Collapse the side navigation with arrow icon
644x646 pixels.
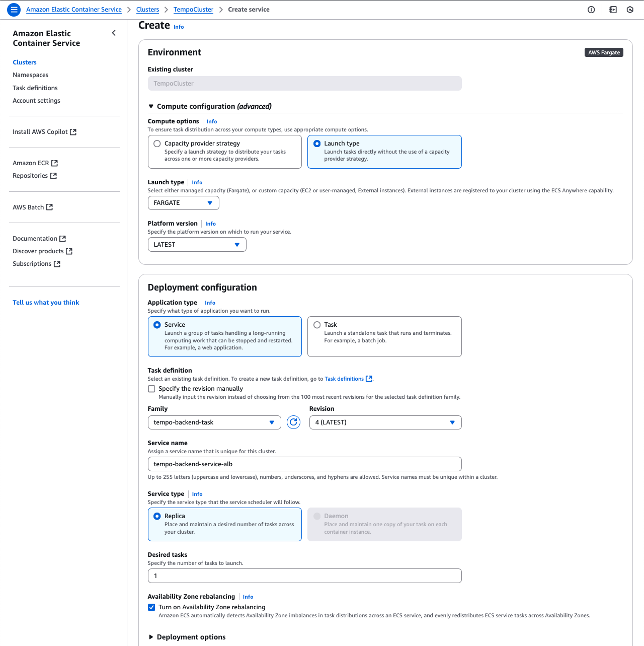pos(114,33)
